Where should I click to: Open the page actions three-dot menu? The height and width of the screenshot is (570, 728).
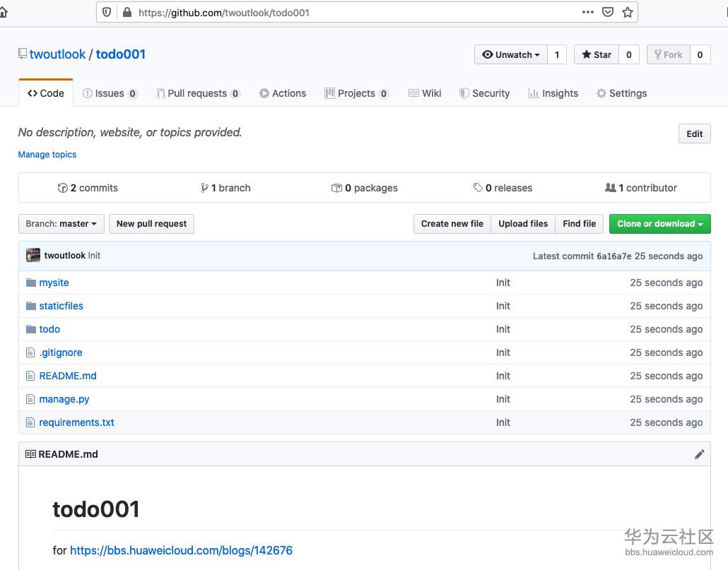(588, 12)
